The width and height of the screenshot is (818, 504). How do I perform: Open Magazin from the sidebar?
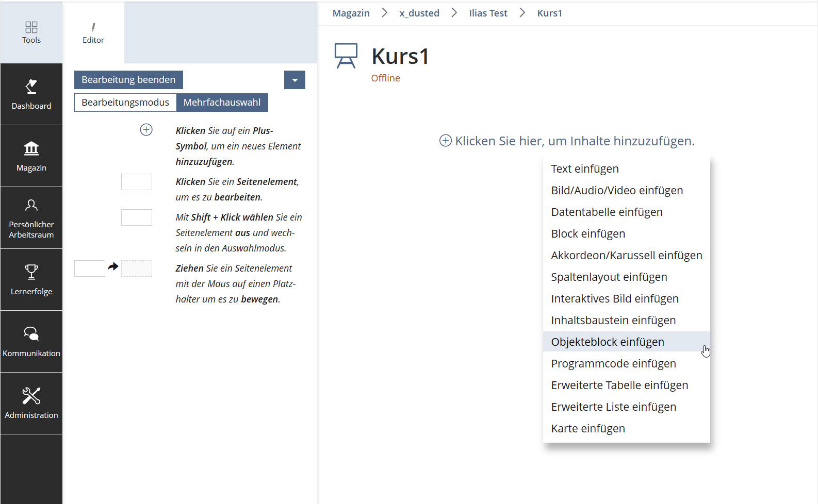click(x=31, y=149)
